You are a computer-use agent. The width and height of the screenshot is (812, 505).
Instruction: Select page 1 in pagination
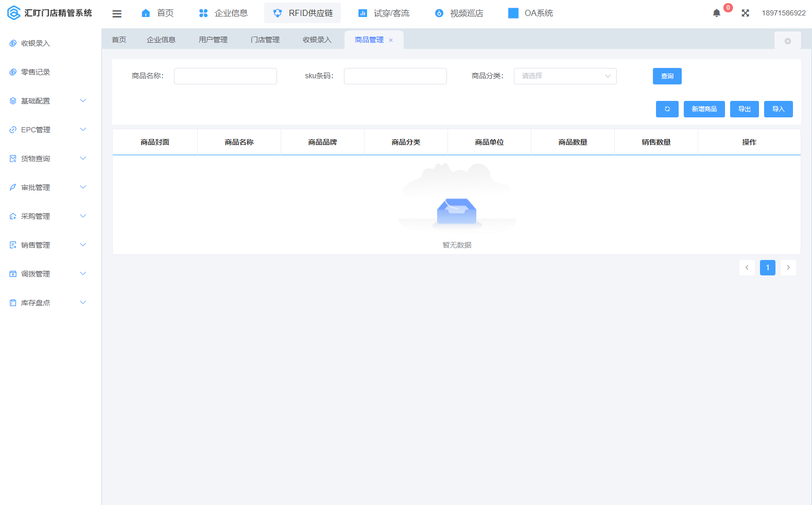[x=768, y=268]
